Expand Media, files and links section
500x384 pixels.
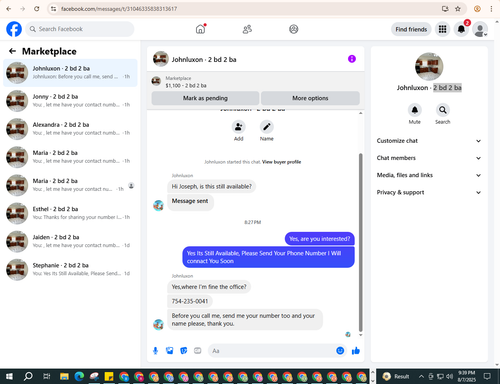[429, 175]
